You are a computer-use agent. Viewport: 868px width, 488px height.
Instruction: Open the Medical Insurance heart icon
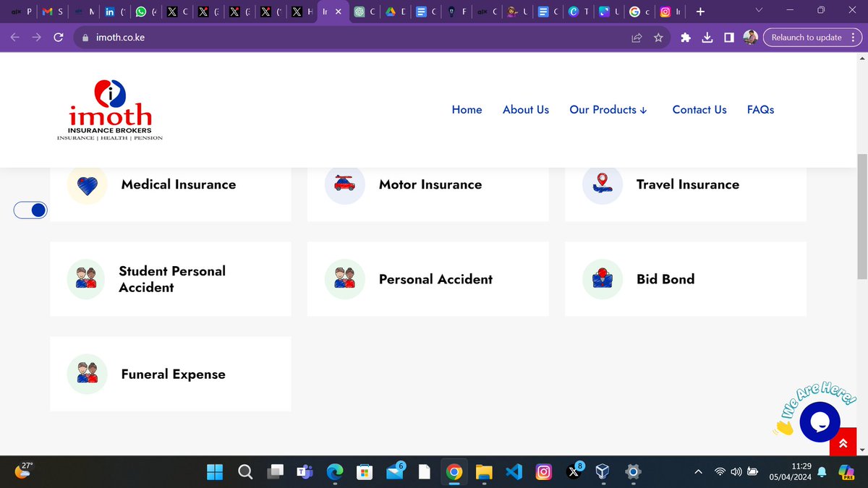tap(87, 184)
